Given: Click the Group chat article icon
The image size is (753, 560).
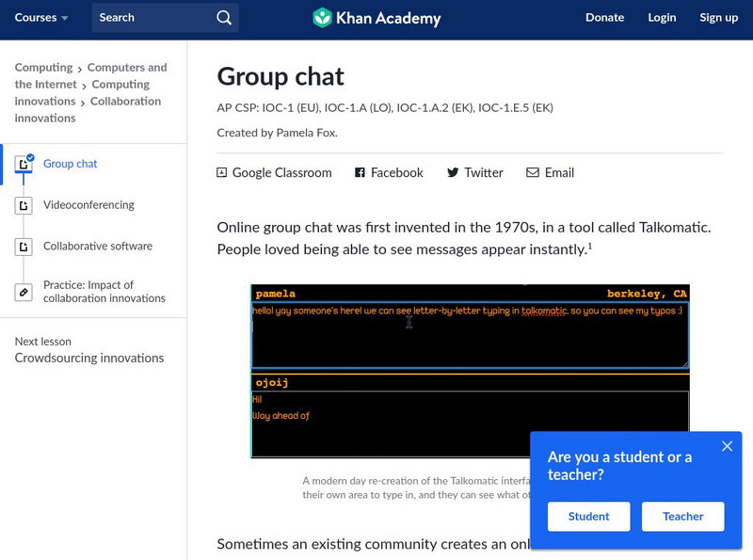Looking at the screenshot, I should (x=23, y=164).
